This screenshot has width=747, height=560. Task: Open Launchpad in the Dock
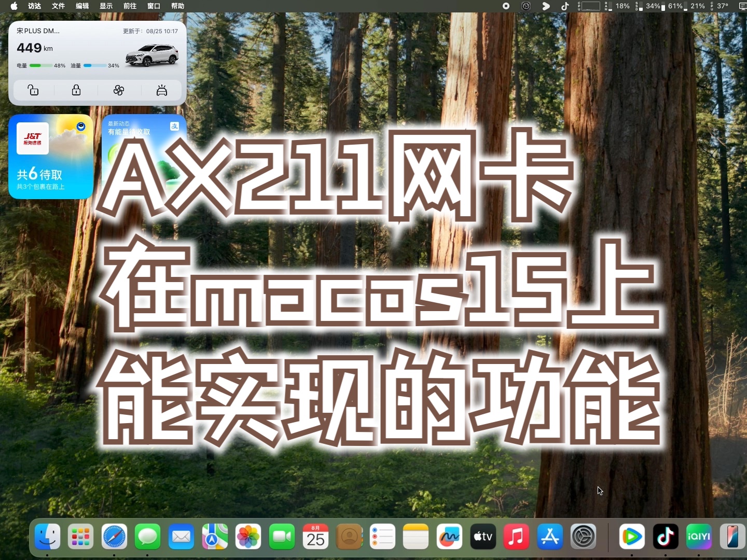pyautogui.click(x=80, y=536)
